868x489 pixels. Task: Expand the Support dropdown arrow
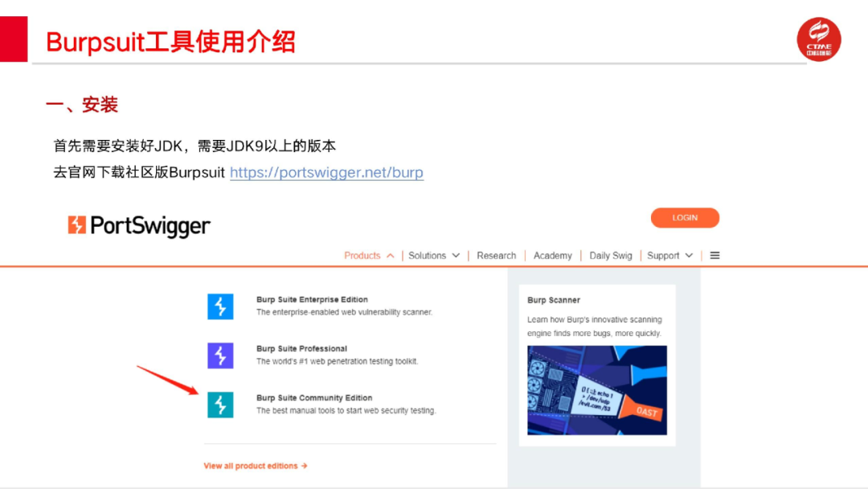pyautogui.click(x=689, y=256)
